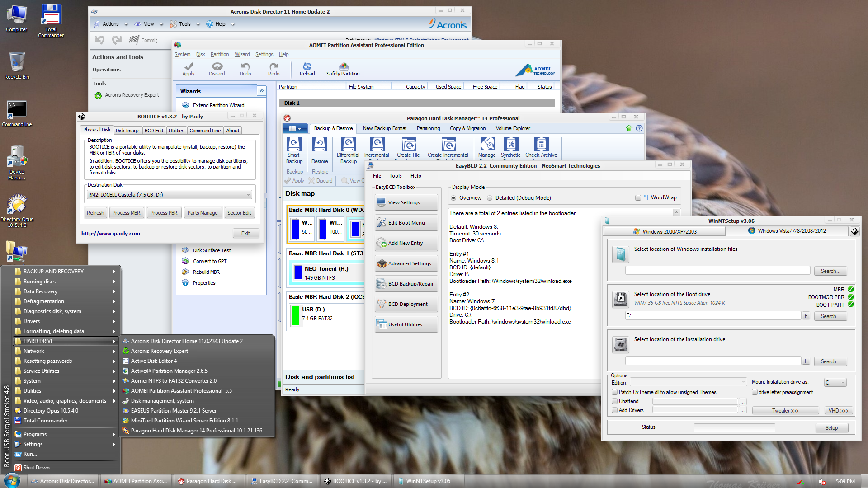Enable Patch UxTheme.dll checkbox
The width and height of the screenshot is (868, 488).
(614, 392)
